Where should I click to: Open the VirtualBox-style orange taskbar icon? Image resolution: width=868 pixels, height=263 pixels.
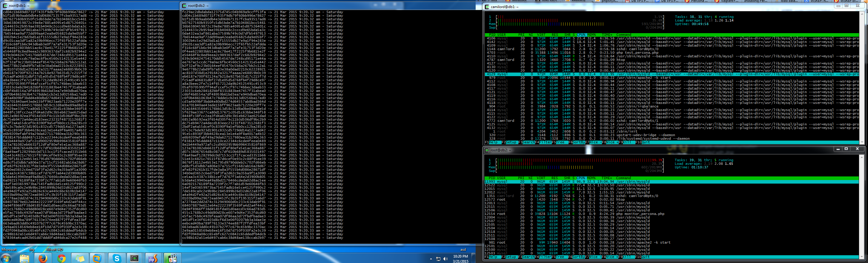pos(97,258)
